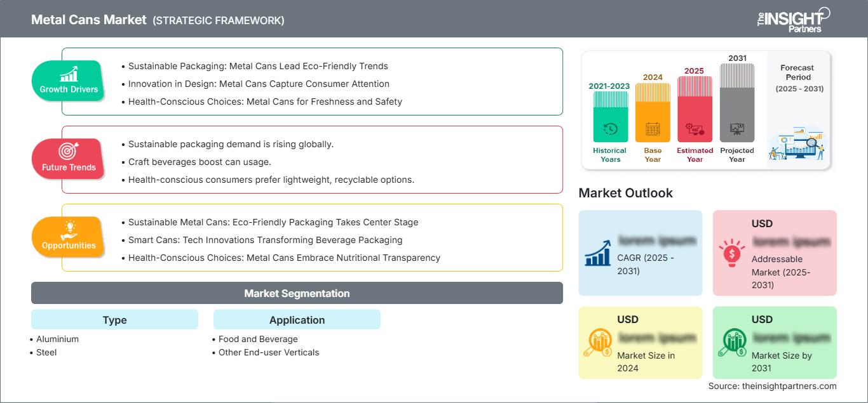Screen dimensions: 868x403
Task: Click the Opportunities lightbulb hand icon
Action: pos(69,230)
